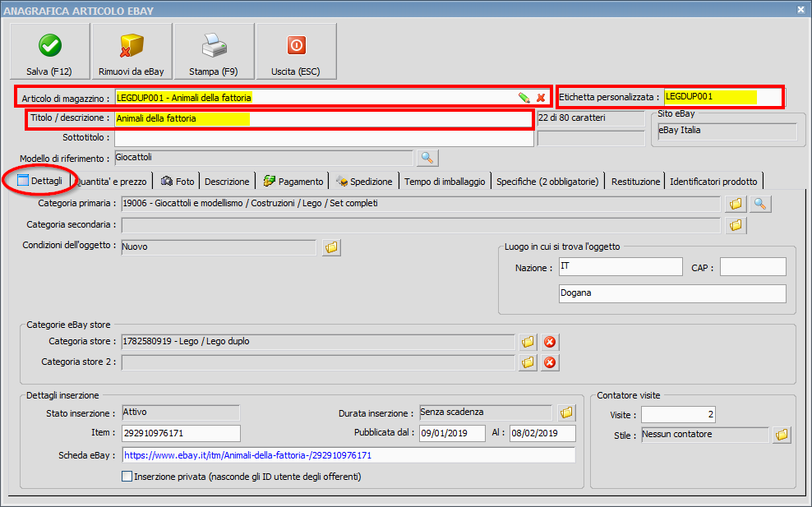Click the Nazione field containing IT
Screen dimensions: 812x507
[x=621, y=267]
